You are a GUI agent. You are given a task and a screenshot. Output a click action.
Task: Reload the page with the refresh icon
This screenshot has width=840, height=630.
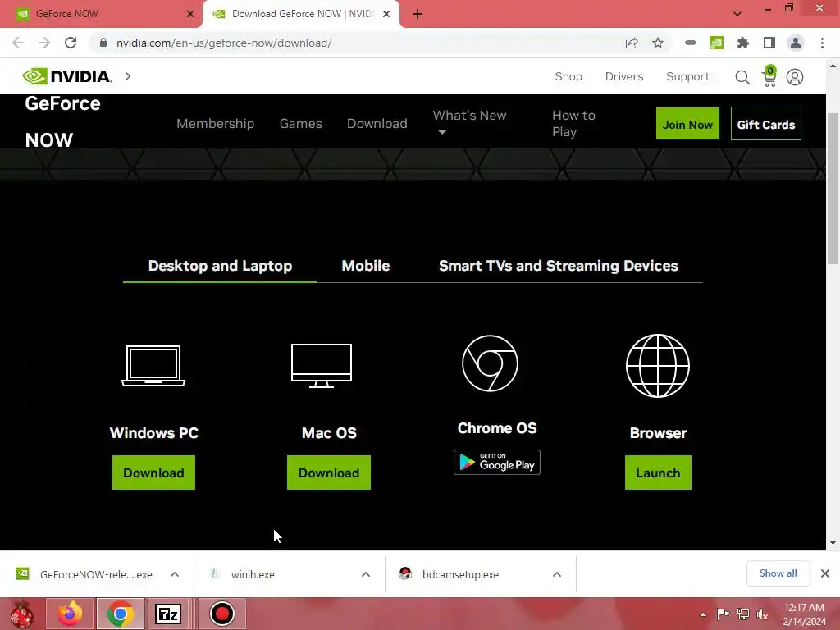tap(71, 43)
